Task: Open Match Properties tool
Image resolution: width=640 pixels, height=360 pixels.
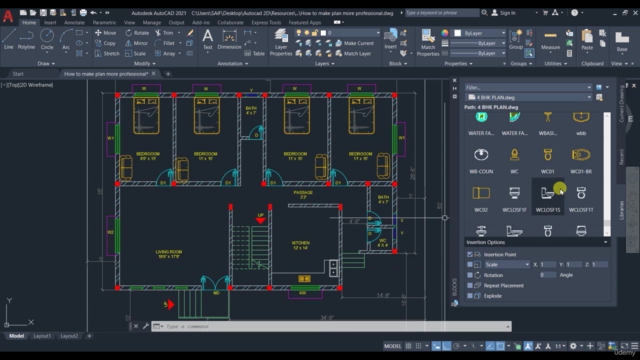Action: coord(428,42)
